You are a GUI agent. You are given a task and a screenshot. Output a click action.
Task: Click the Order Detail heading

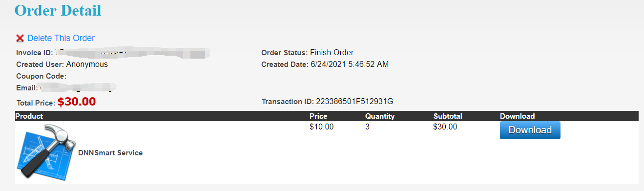coord(58,10)
